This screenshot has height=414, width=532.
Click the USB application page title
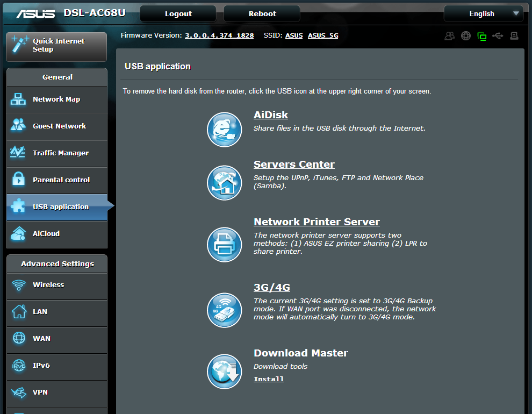click(158, 66)
